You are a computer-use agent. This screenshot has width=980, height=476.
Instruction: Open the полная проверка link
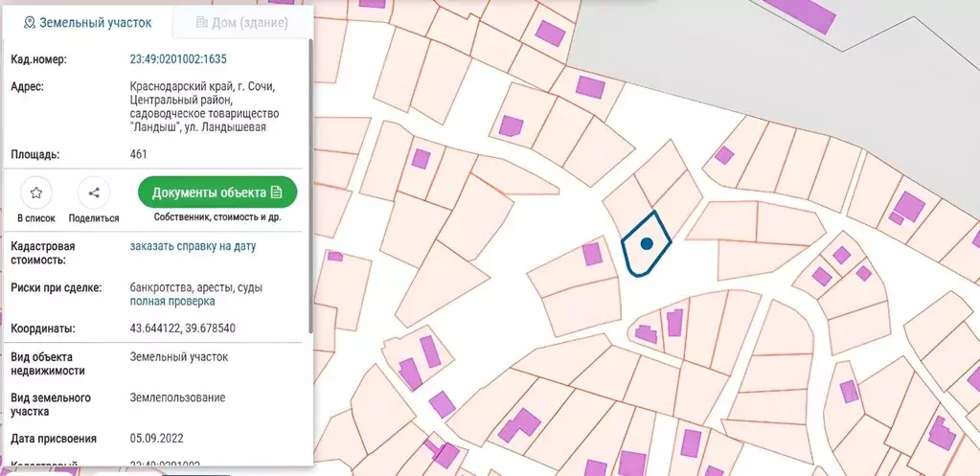click(172, 301)
